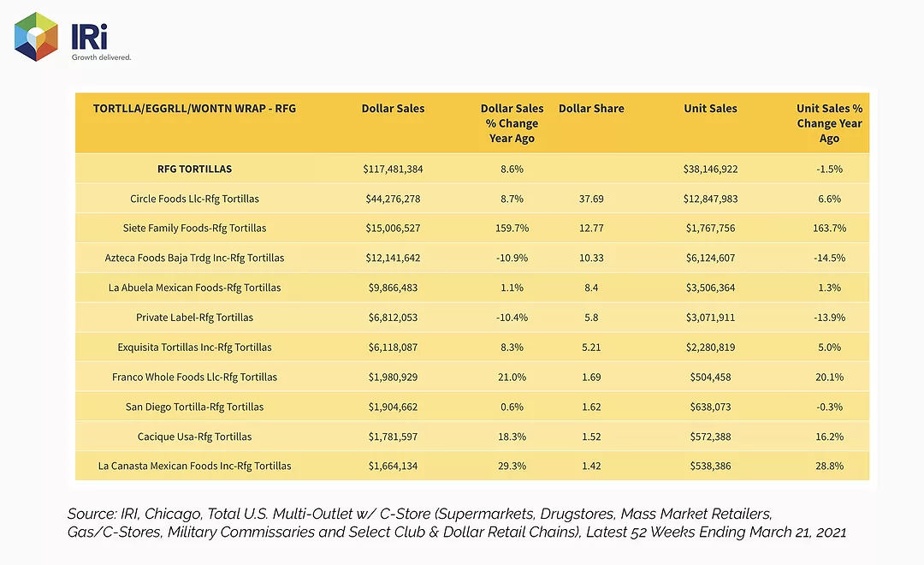Select San Diego Tortilla-Rfg Tortillas row
This screenshot has height=565, width=924.
472,407
